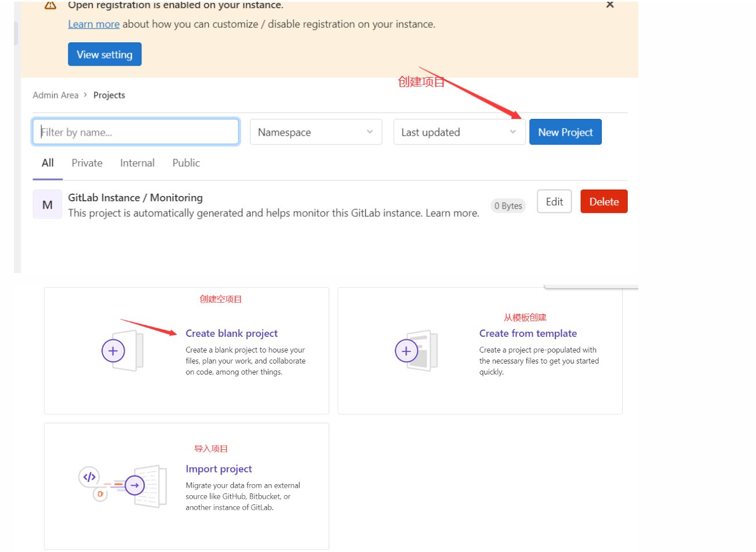Click the blank project description text
This screenshot has width=756, height=552.
point(245,361)
